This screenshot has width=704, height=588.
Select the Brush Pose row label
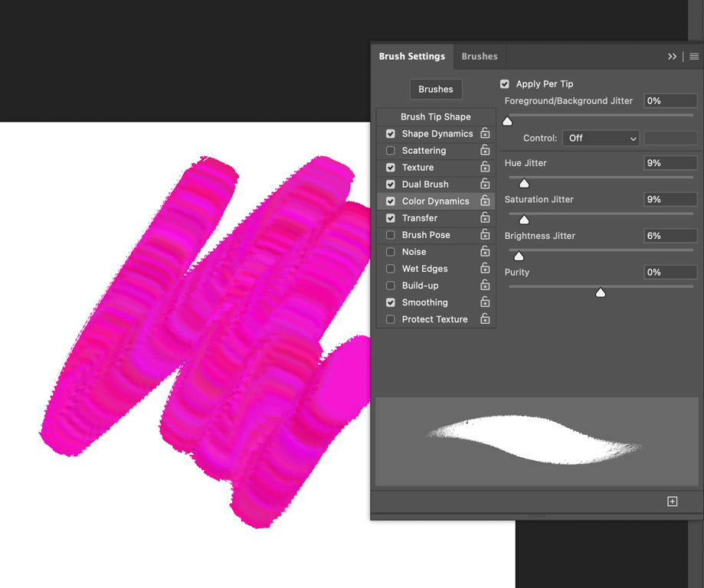pyautogui.click(x=426, y=235)
